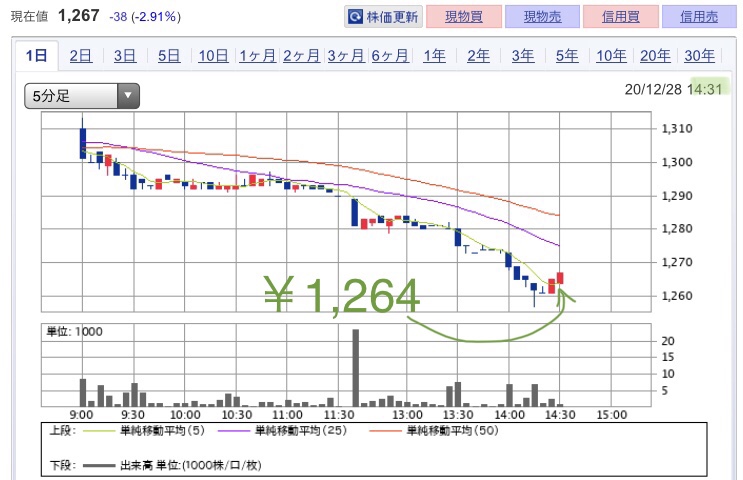Switch to the 2ヶ月 chart tab
This screenshot has height=480, width=743.
pyautogui.click(x=301, y=56)
